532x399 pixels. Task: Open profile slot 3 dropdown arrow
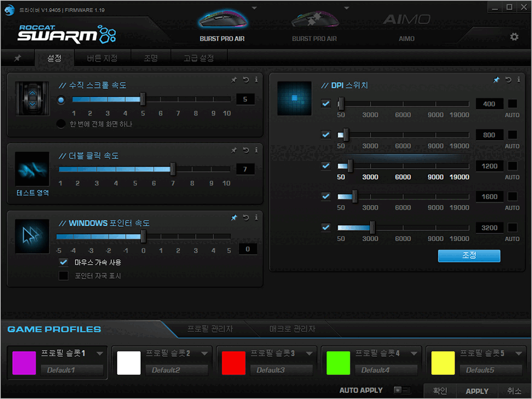pos(309,354)
